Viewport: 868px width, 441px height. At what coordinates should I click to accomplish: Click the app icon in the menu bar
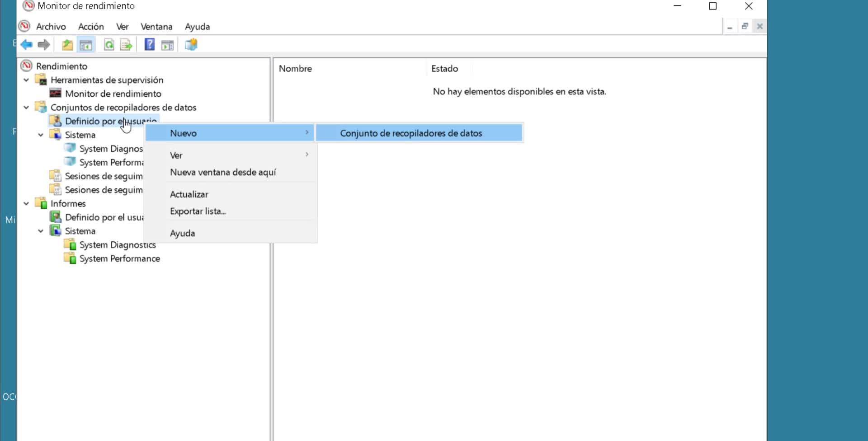[x=24, y=26]
